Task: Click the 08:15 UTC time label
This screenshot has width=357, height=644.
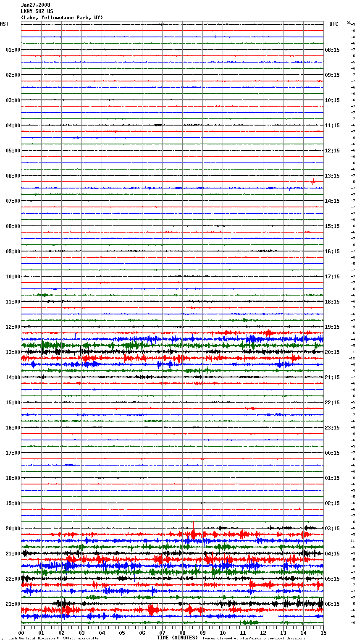Action: [x=332, y=50]
